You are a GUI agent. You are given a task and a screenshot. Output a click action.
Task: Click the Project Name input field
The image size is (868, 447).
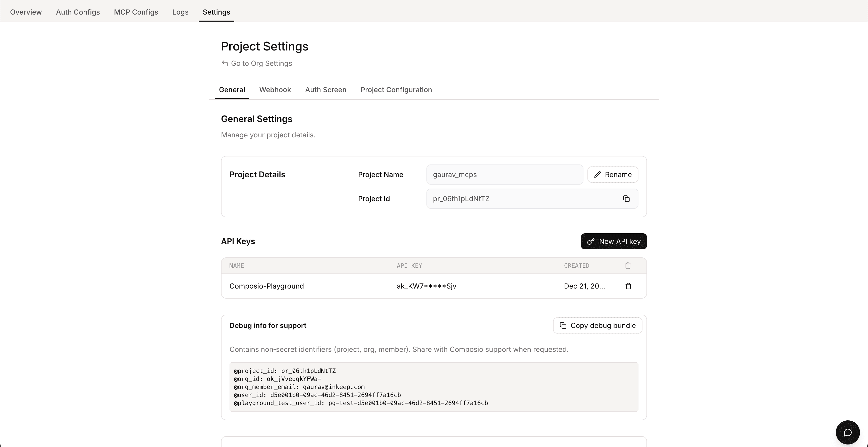504,175
